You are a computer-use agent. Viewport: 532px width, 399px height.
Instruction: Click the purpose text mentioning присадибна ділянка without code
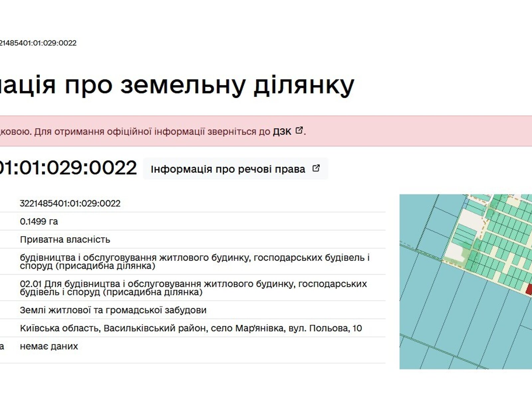tap(195, 262)
